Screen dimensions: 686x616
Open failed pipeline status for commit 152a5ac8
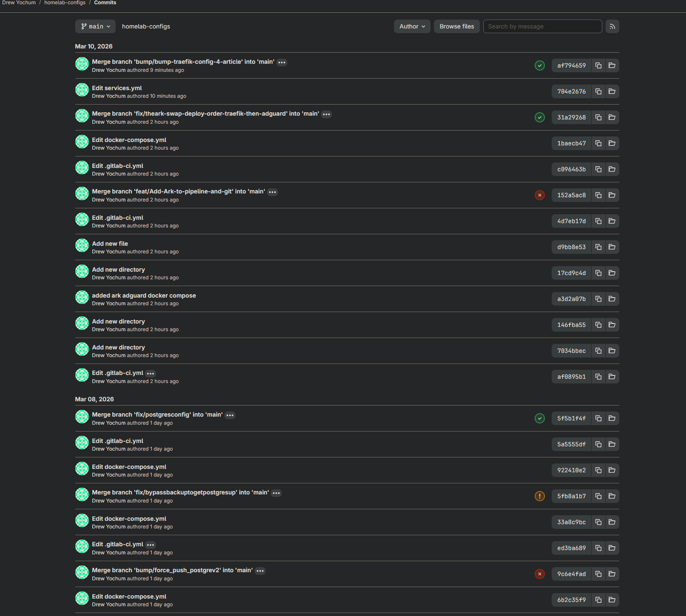pyautogui.click(x=539, y=195)
